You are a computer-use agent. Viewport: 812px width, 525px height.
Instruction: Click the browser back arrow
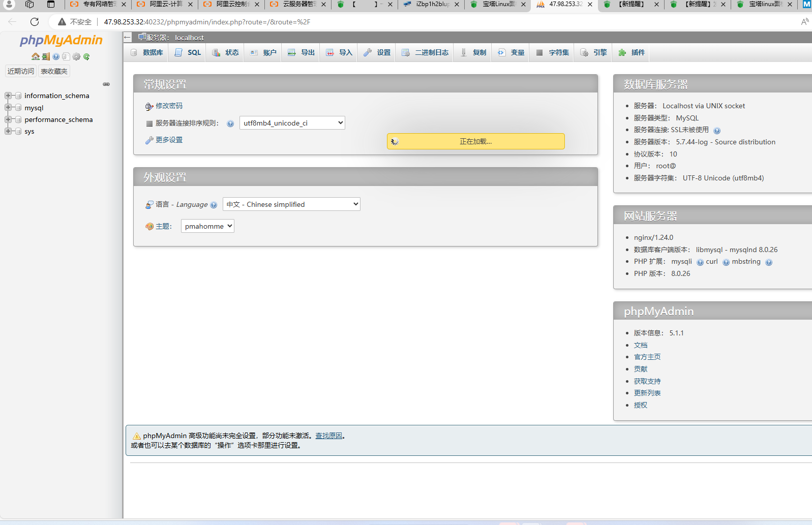click(x=12, y=21)
